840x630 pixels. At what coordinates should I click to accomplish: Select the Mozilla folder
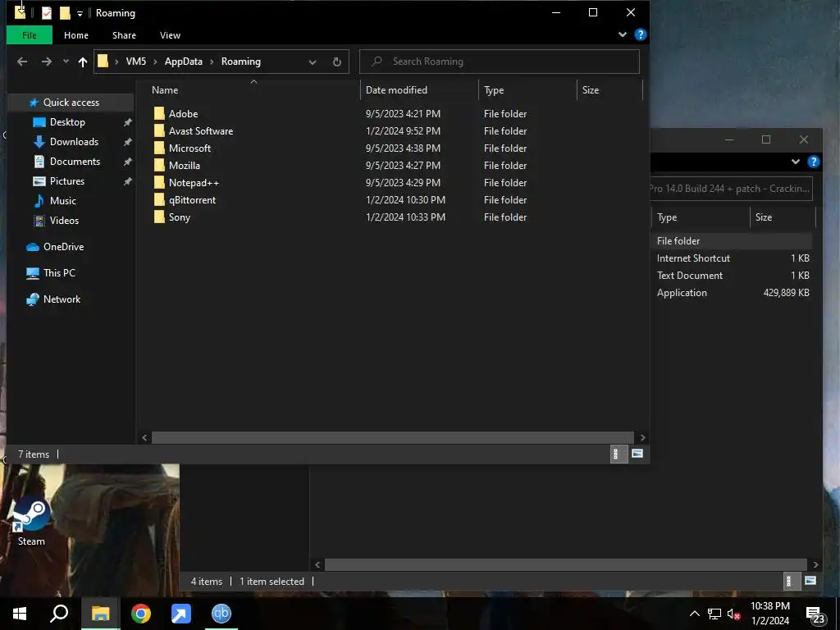(185, 165)
